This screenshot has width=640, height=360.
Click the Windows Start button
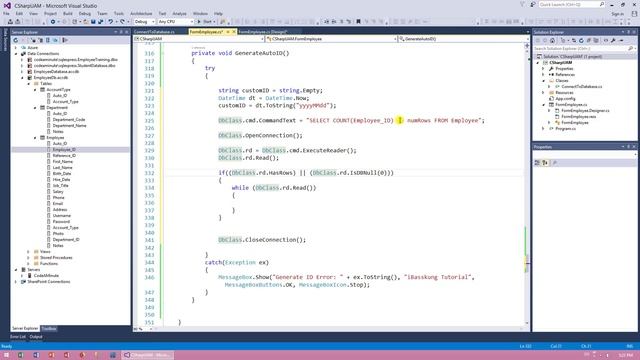[x=6, y=355]
